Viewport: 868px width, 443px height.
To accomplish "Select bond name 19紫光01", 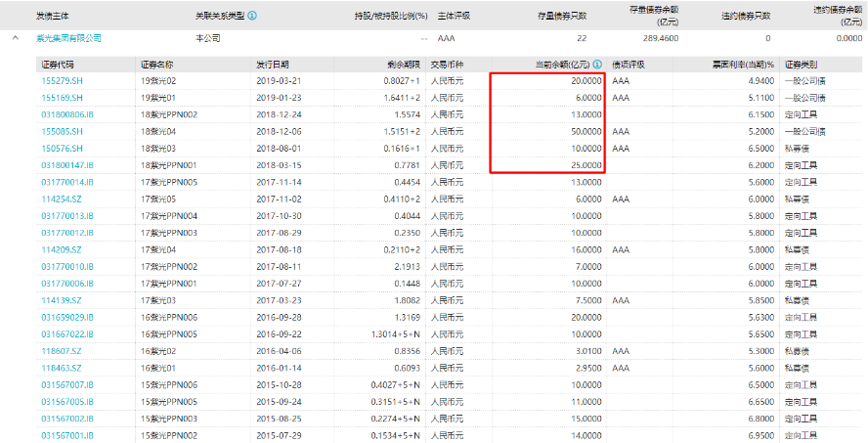I will pyautogui.click(x=158, y=98).
